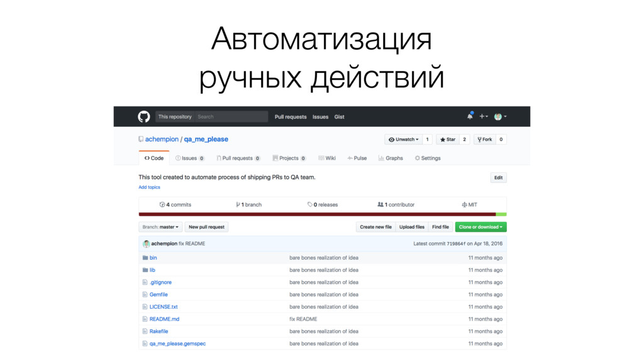
Task: Star the repository
Action: (448, 140)
